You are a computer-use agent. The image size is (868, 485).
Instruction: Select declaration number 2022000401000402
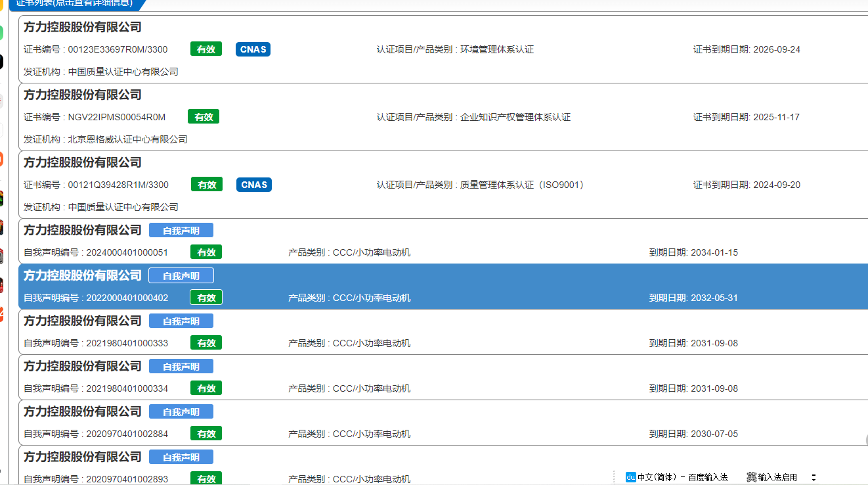coord(127,298)
